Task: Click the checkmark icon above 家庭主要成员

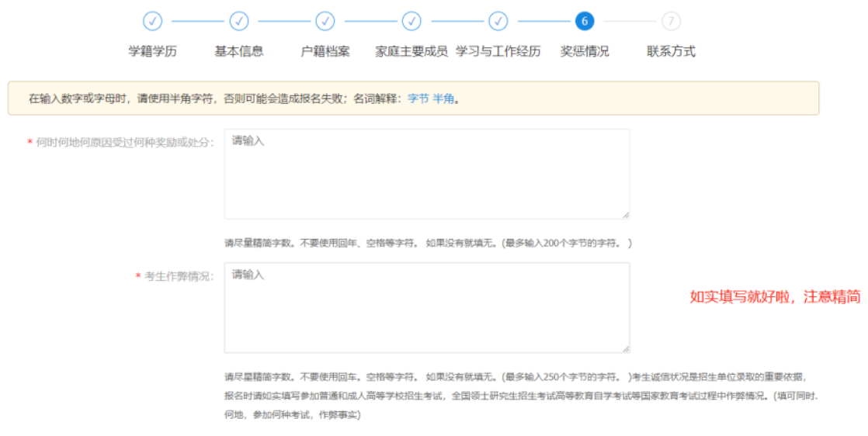Action: click(411, 21)
